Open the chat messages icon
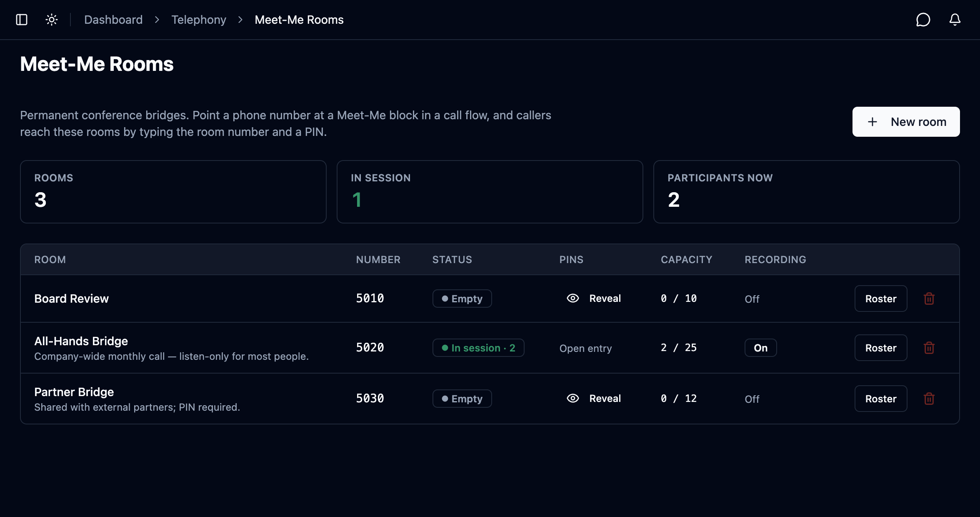 (923, 20)
